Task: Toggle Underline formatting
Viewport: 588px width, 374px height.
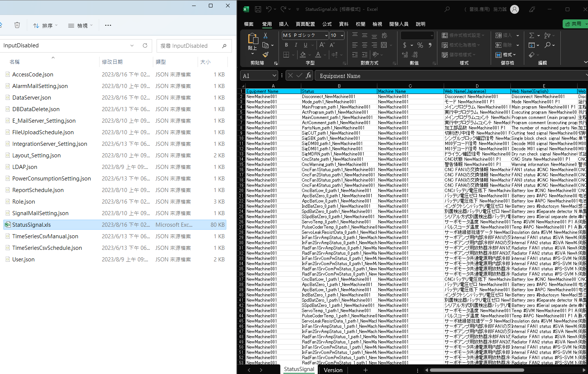Action: (305, 45)
